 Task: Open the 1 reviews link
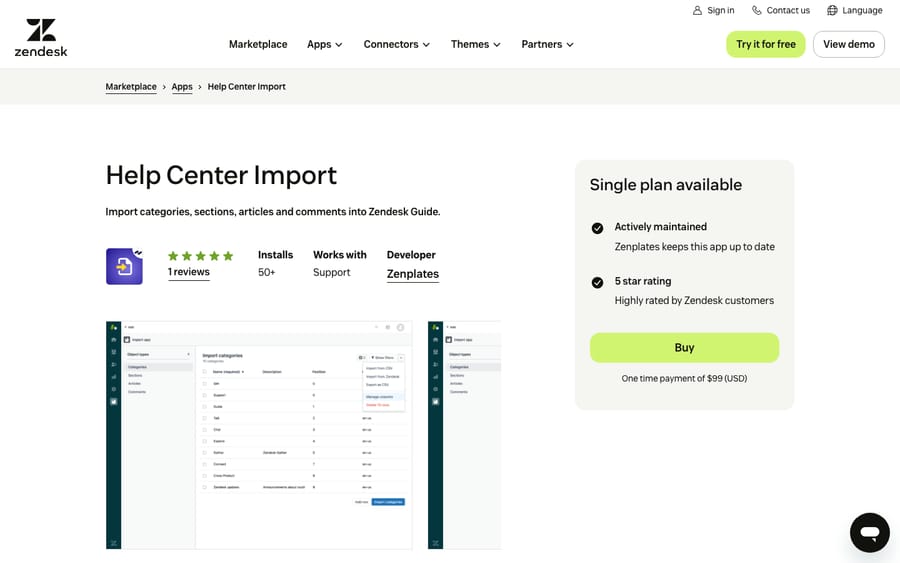point(189,272)
